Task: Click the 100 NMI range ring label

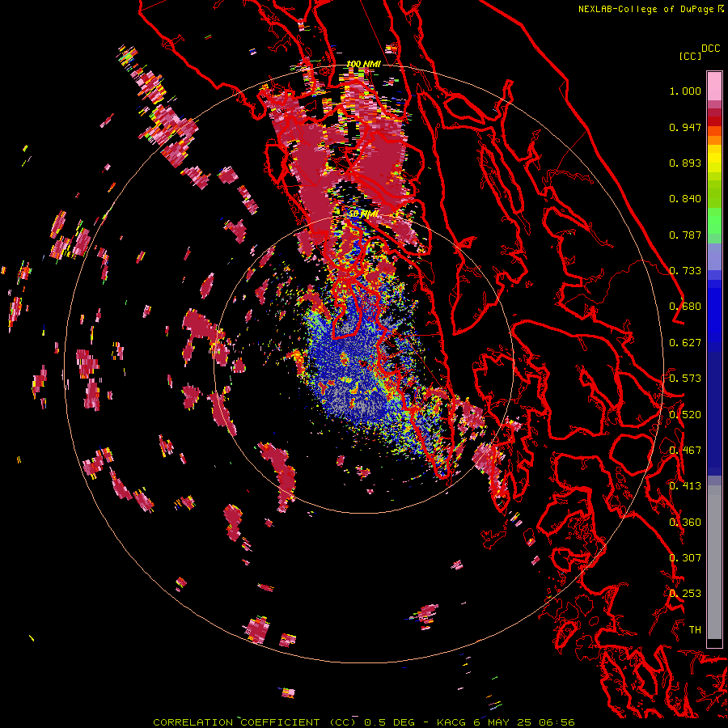Action: click(x=363, y=64)
